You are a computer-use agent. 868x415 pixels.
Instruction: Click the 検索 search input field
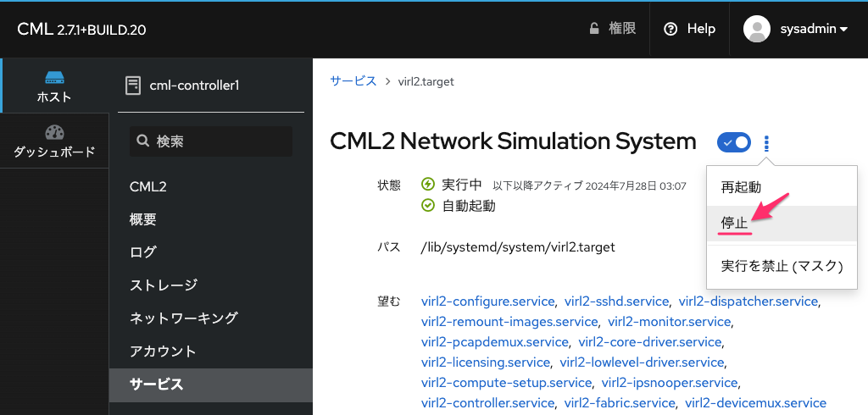(211, 141)
